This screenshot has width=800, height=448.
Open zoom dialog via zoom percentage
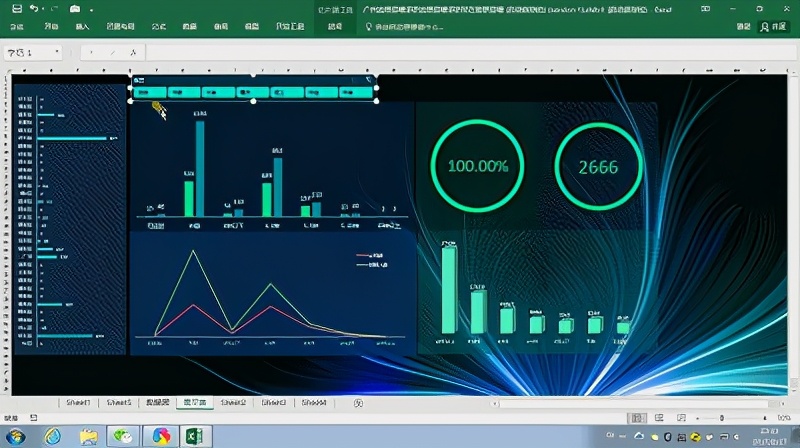click(784, 418)
